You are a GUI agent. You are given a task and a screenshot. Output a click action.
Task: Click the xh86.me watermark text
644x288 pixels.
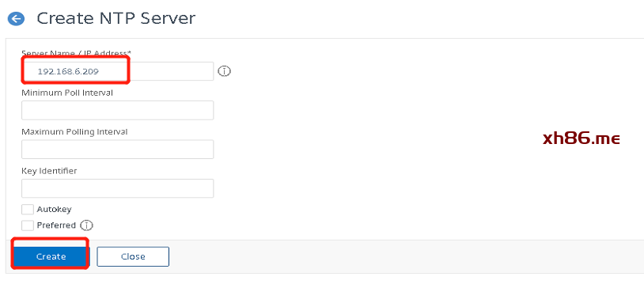click(x=581, y=138)
